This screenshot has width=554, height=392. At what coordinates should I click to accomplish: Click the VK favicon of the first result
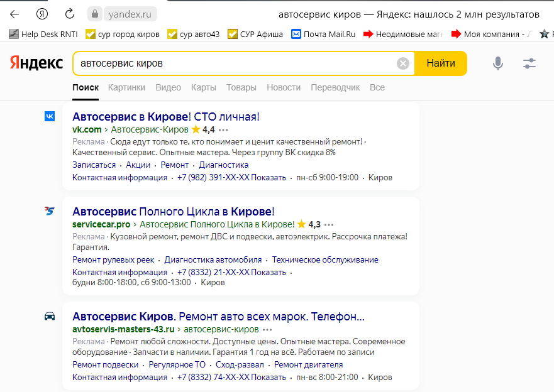[50, 116]
